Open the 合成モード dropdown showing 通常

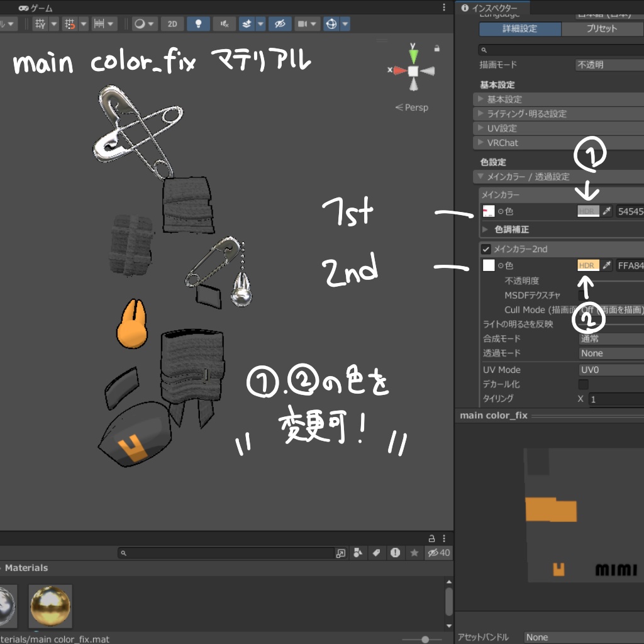coord(611,339)
